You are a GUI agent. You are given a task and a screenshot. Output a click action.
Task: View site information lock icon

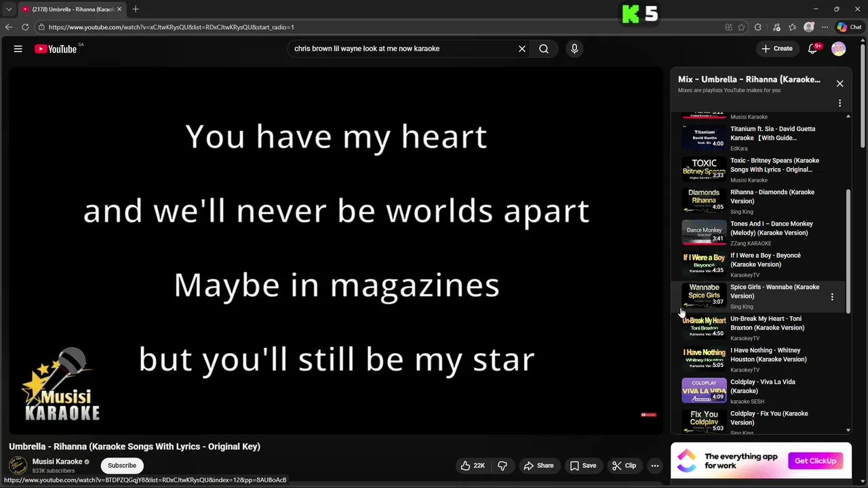coord(41,27)
